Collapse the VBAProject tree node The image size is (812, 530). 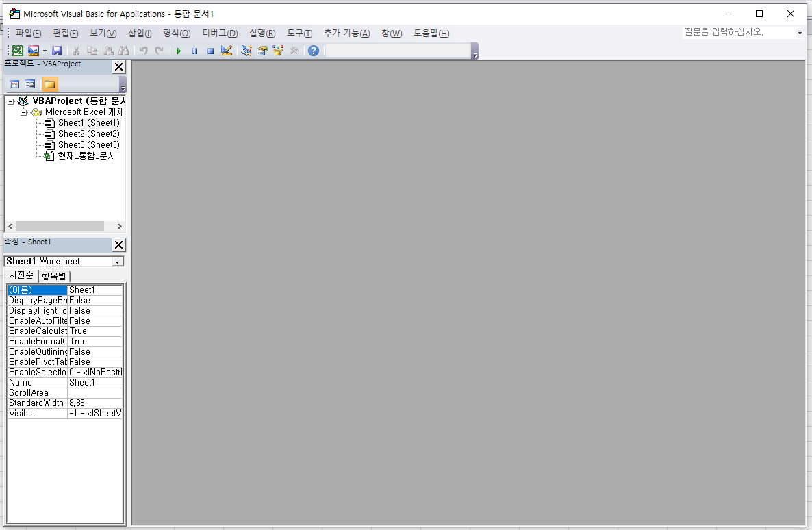point(10,101)
